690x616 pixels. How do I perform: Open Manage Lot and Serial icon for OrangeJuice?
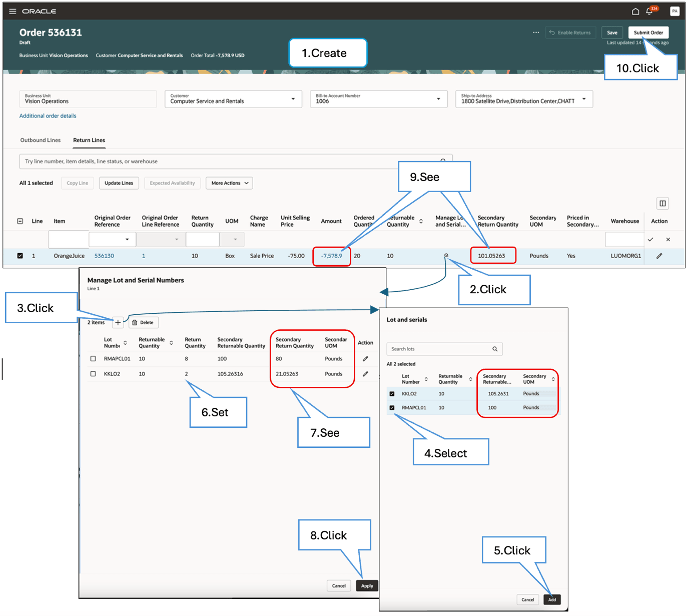pyautogui.click(x=446, y=256)
